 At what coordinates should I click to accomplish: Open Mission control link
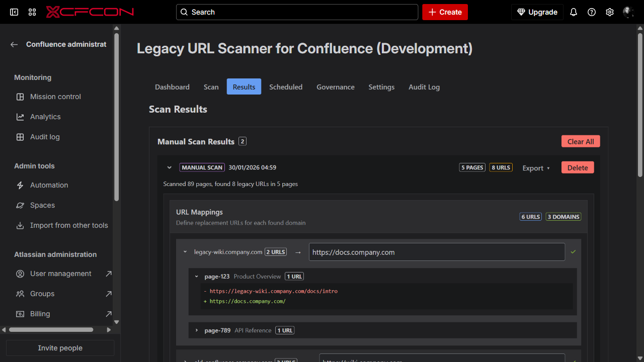55,97
